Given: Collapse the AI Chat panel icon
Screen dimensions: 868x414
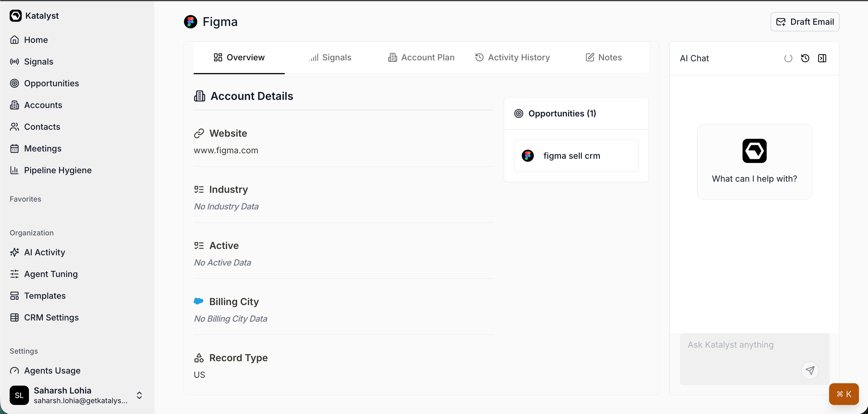Looking at the screenshot, I should (x=822, y=58).
